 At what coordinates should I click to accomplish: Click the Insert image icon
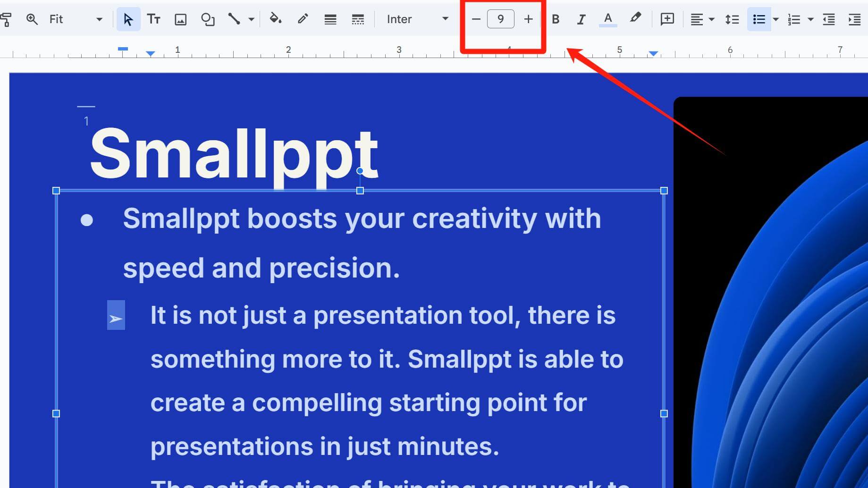click(180, 19)
